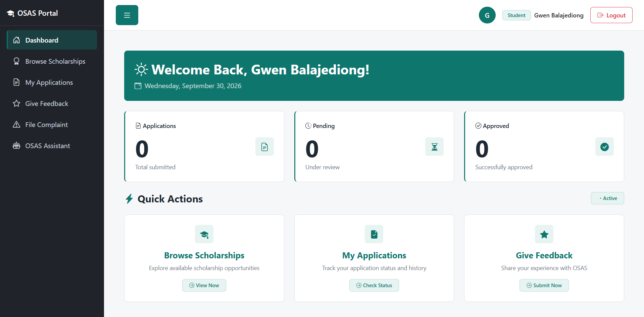Click the Under review text
The height and width of the screenshot is (317, 644).
[323, 167]
